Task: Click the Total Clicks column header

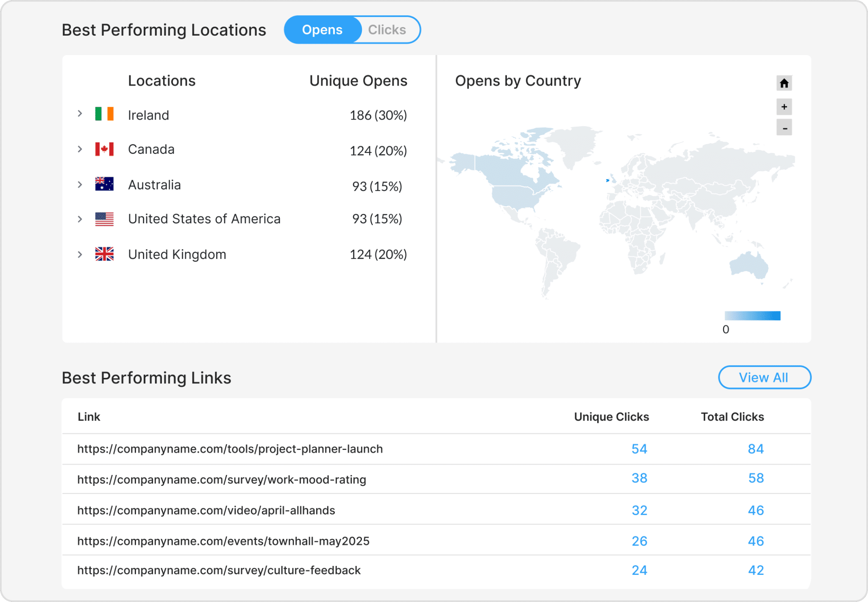Action: click(732, 417)
